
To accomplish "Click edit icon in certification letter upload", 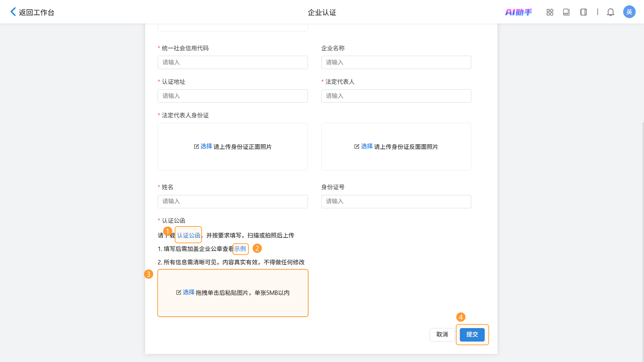I will (178, 293).
